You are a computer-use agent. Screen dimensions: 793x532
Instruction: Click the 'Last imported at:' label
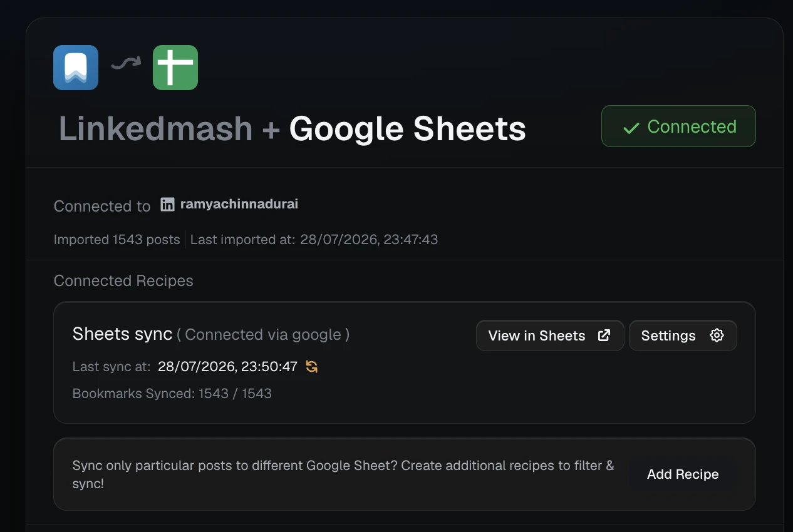click(243, 239)
